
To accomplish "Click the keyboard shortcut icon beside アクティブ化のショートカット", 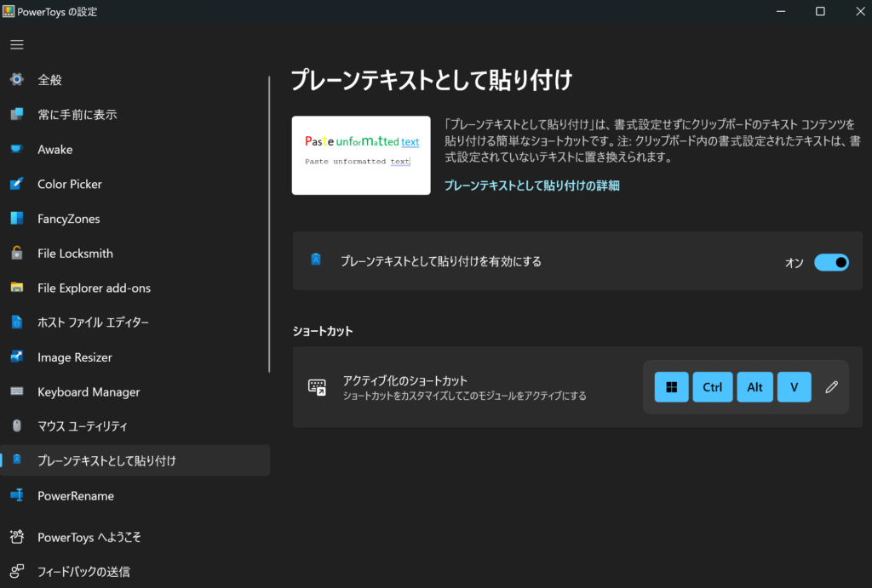I will [317, 387].
